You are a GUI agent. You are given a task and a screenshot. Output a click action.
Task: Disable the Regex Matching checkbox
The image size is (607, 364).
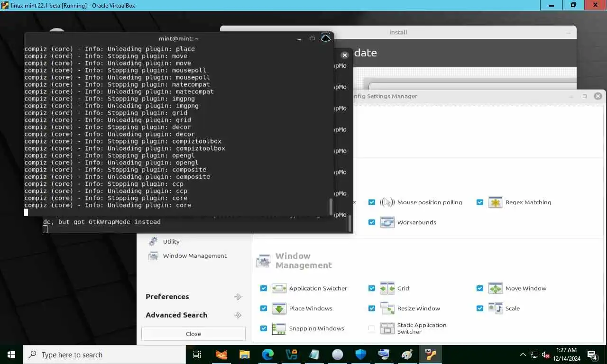coord(480,202)
